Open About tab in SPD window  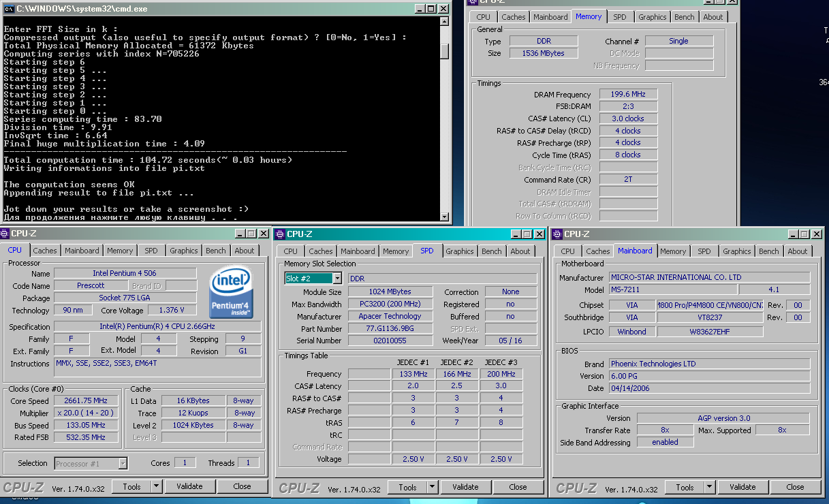tap(520, 251)
